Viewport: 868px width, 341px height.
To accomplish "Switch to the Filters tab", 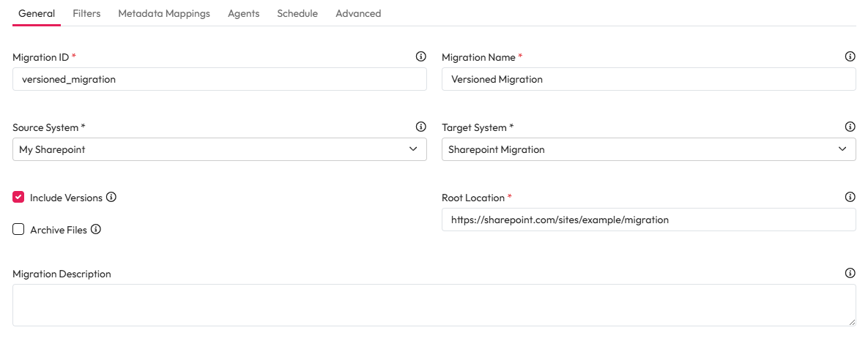I will tap(86, 13).
